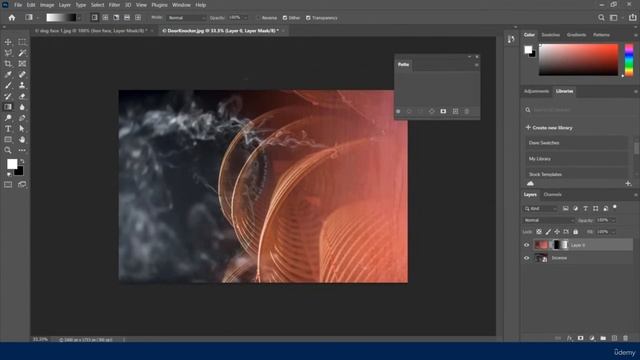Toggle Lock all padlock icon
This screenshot has width=640, height=360.
tap(576, 232)
